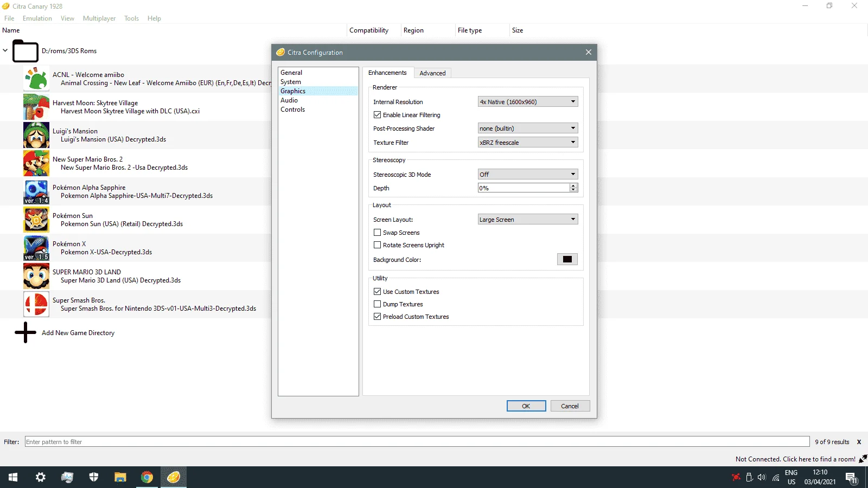Image resolution: width=868 pixels, height=488 pixels.
Task: Click the Cancel button
Action: coord(570,406)
